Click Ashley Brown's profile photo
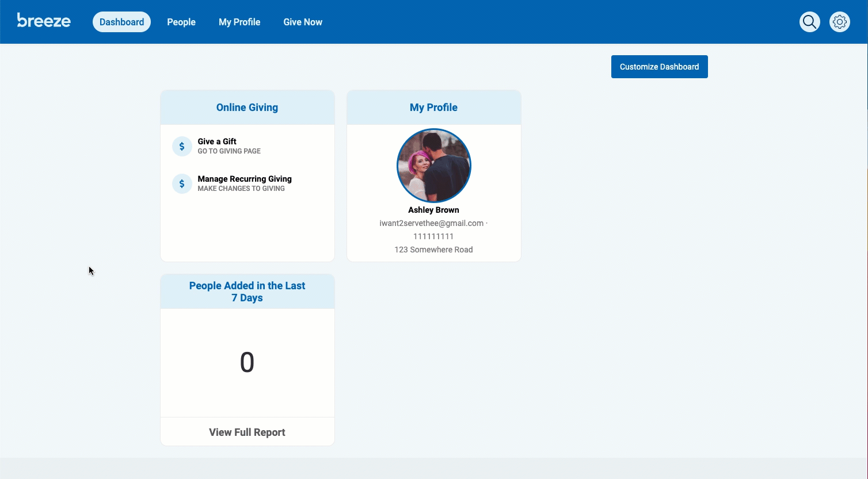 click(433, 166)
